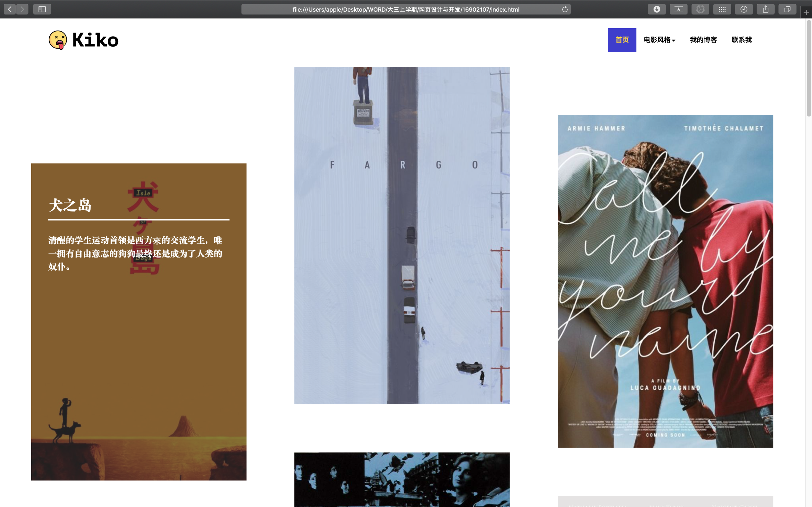Show the downloads list
The image size is (812, 507).
657,9
